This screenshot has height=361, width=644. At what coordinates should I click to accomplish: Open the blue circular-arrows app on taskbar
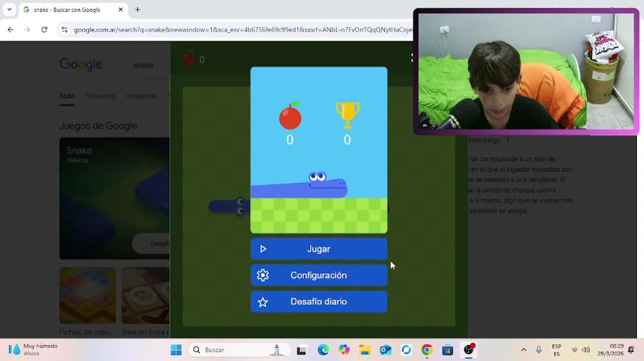[x=406, y=350]
